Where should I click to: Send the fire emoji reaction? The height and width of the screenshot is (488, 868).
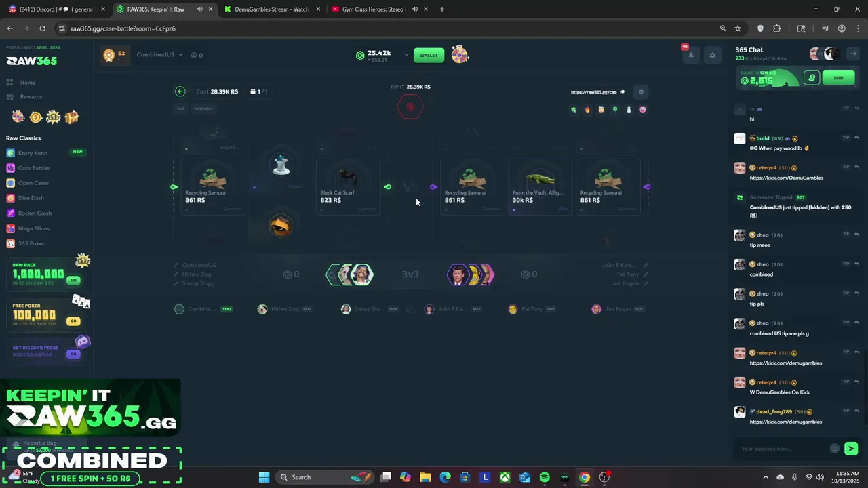(587, 110)
